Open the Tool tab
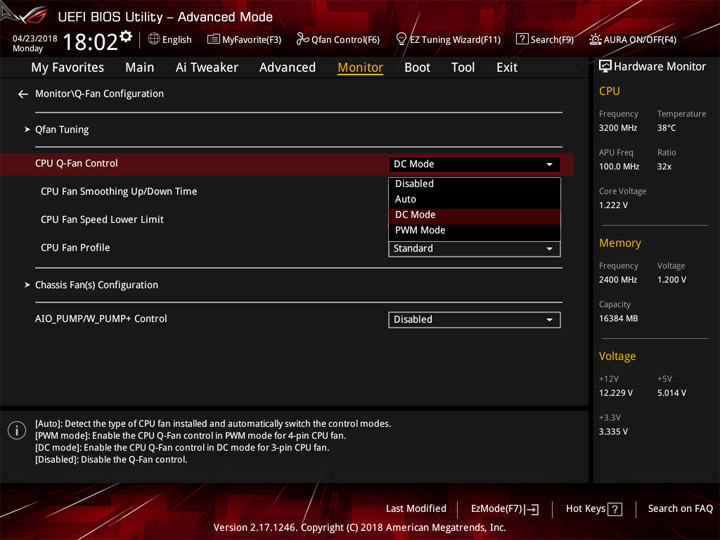This screenshot has width=720, height=540. tap(463, 68)
